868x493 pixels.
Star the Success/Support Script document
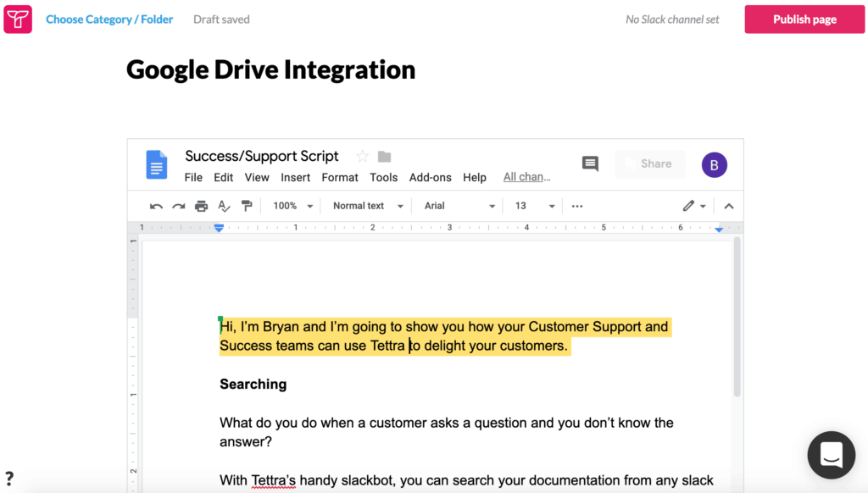(362, 157)
